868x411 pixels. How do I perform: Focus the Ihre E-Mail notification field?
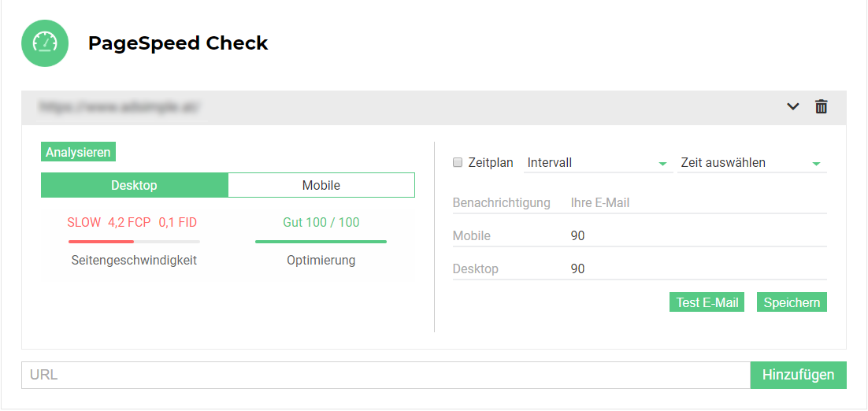click(697, 203)
